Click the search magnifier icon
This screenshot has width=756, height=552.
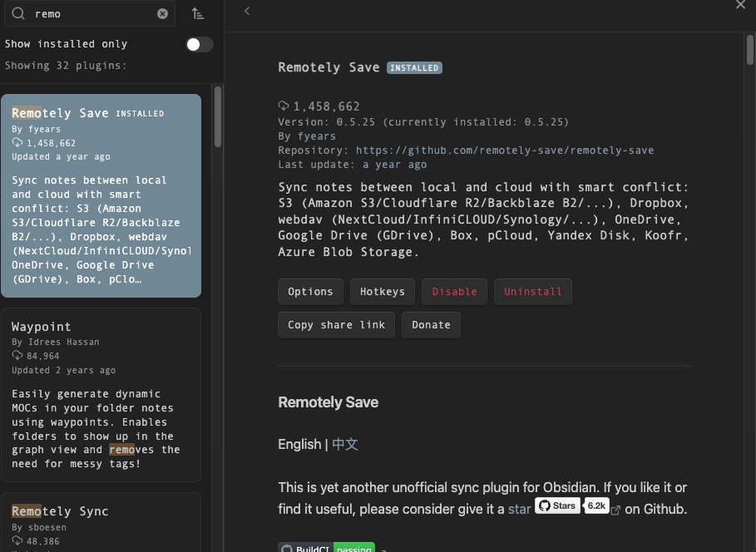[17, 13]
